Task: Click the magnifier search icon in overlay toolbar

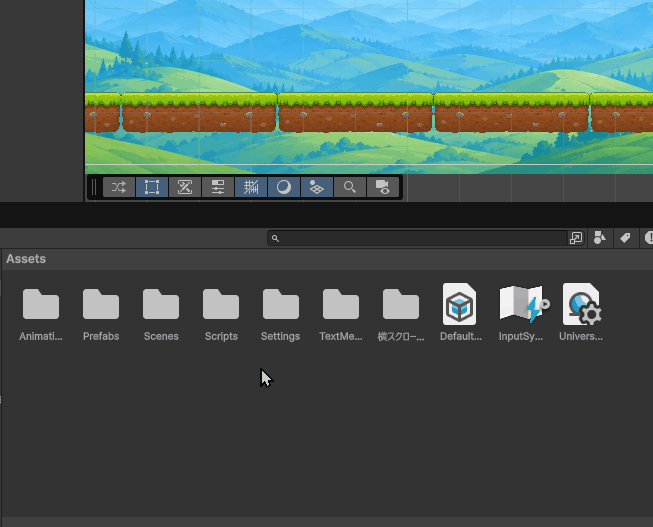Action: pos(350,187)
